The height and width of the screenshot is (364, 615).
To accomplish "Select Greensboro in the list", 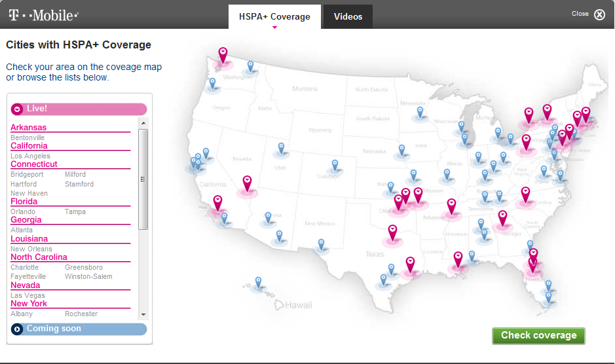I will [84, 268].
